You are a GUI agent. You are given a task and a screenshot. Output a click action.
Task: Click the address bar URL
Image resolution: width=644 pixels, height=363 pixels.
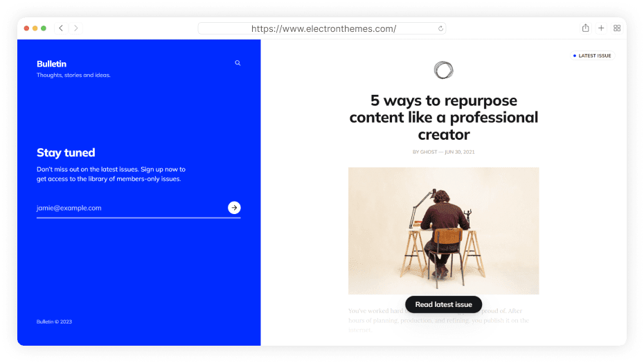(323, 28)
